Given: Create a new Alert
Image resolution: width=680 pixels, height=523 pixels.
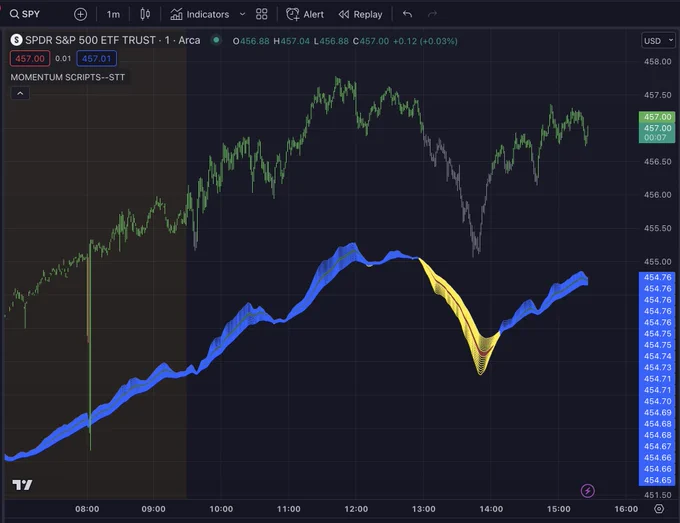Looking at the screenshot, I should pyautogui.click(x=305, y=14).
